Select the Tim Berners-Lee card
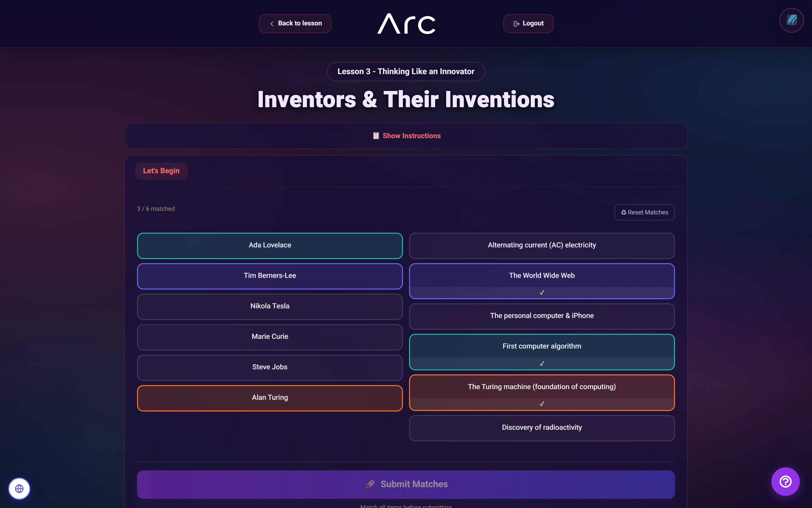The height and width of the screenshot is (508, 812). pos(270,276)
